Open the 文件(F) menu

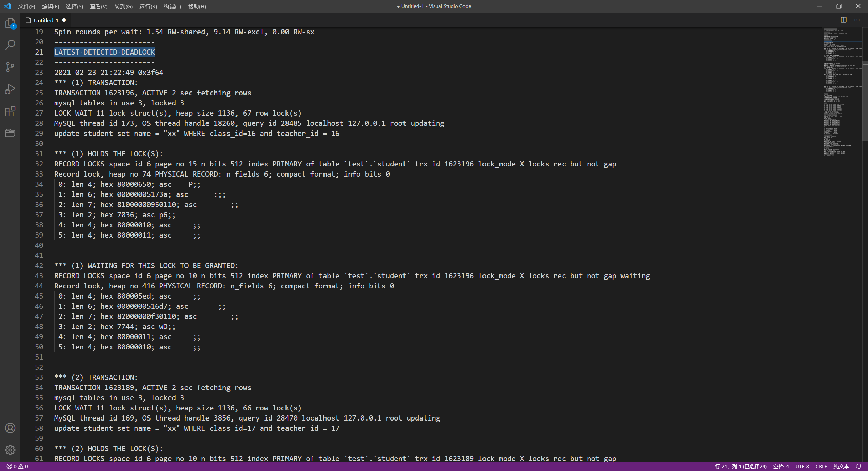26,6
